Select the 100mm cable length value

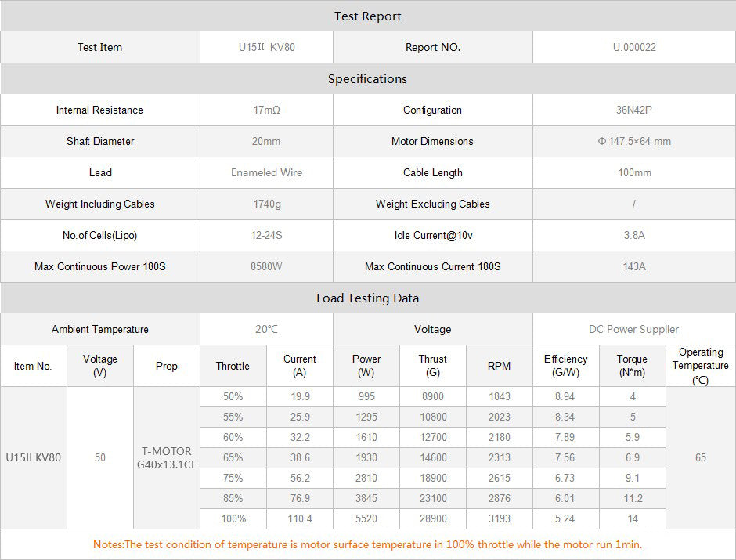click(634, 173)
